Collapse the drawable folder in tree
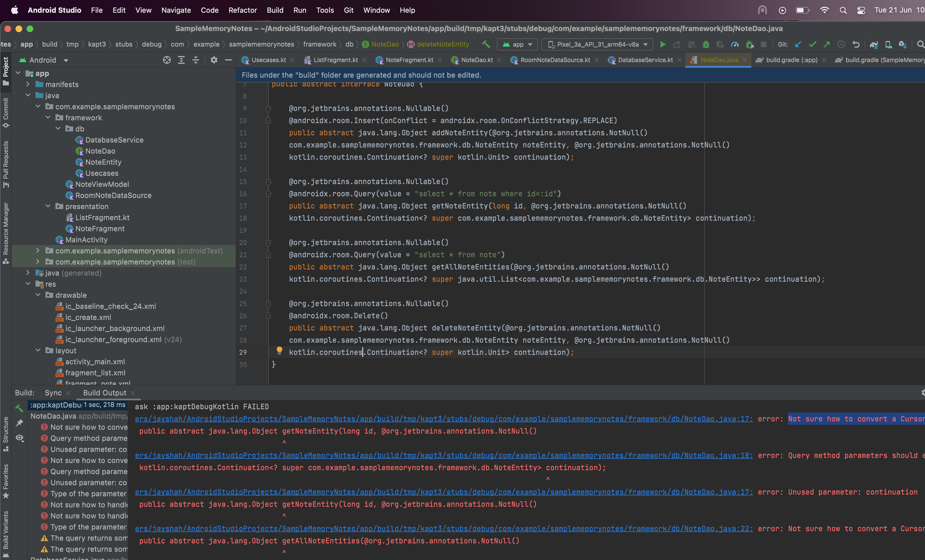This screenshot has height=560, width=925. click(38, 295)
